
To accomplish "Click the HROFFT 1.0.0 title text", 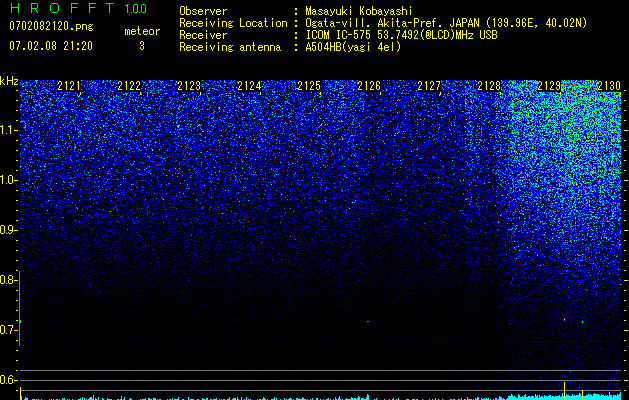I will coord(78,8).
